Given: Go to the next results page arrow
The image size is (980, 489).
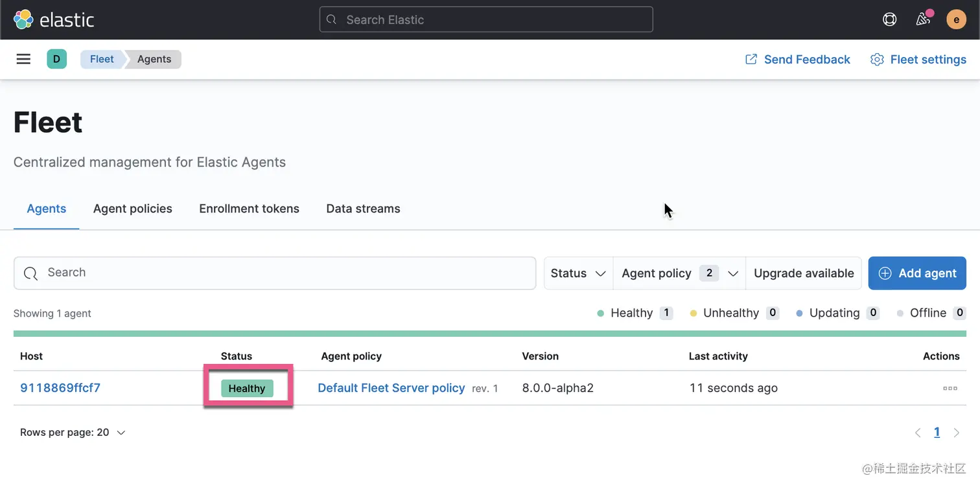Looking at the screenshot, I should tap(957, 433).
